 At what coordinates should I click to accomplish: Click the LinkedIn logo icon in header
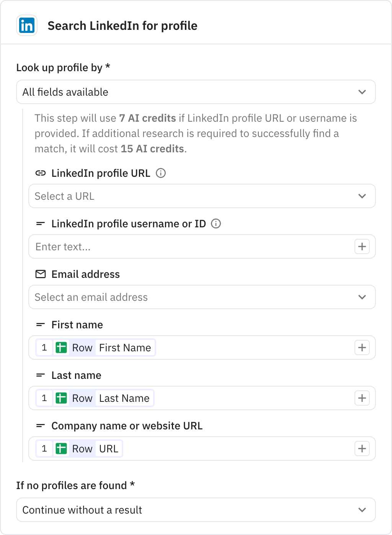[x=27, y=26]
